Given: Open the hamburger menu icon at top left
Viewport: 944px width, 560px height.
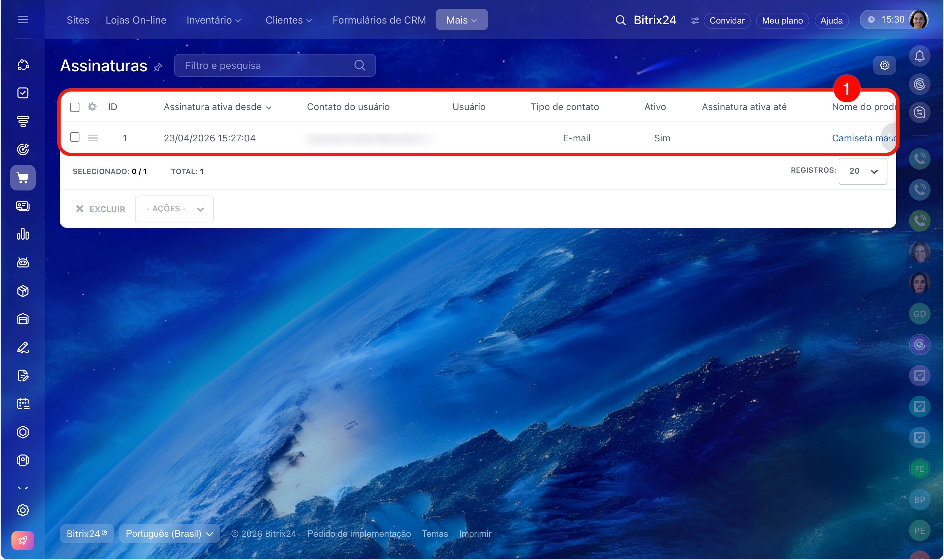Looking at the screenshot, I should [x=23, y=20].
